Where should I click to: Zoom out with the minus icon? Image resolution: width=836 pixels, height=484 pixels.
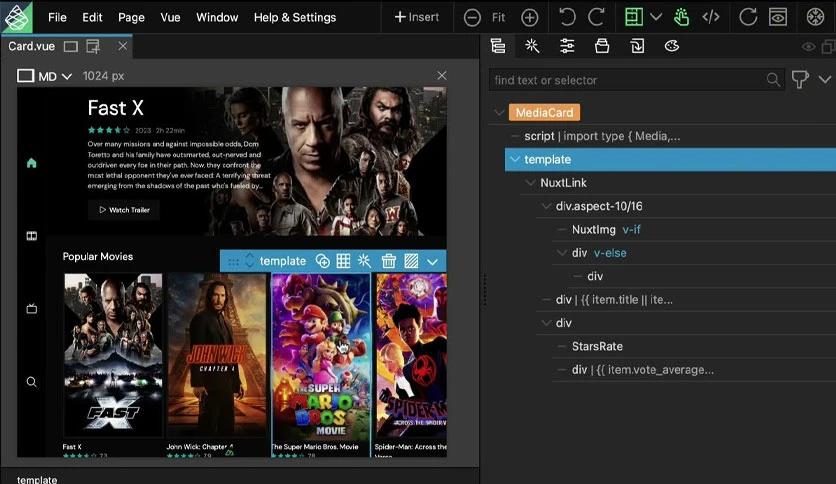[472, 18]
